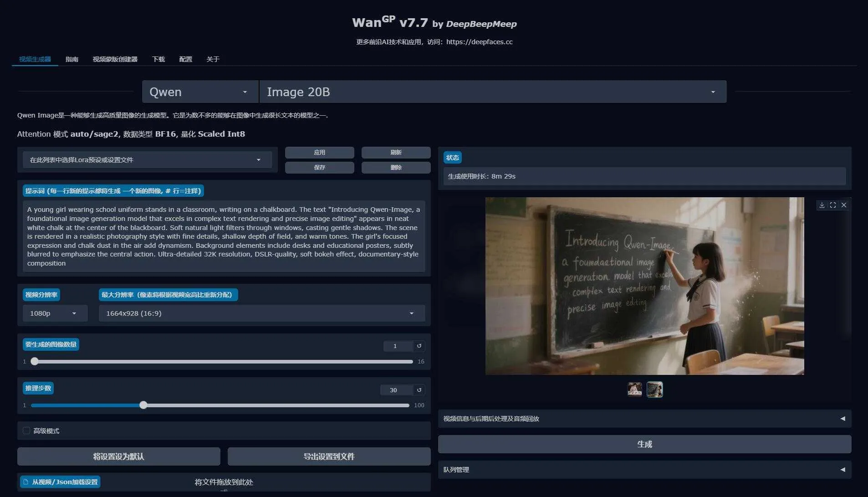Open the 视频蒙版创建器 tab
Viewport: 868px width, 497px height.
[115, 59]
